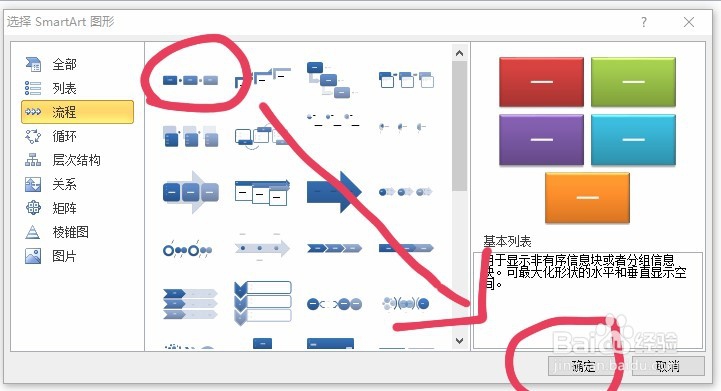Click the cyan block in the preview
The height and width of the screenshot is (391, 721).
(x=633, y=140)
